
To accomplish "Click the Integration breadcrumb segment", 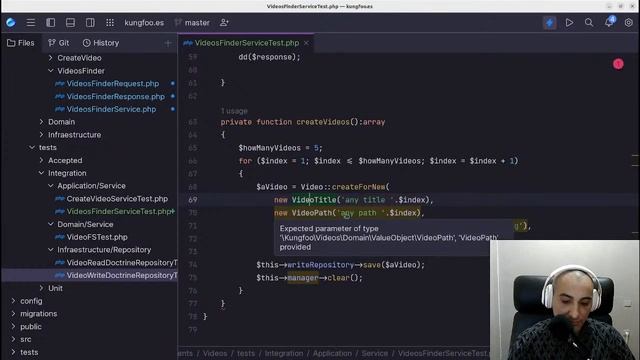I will coord(284,353).
